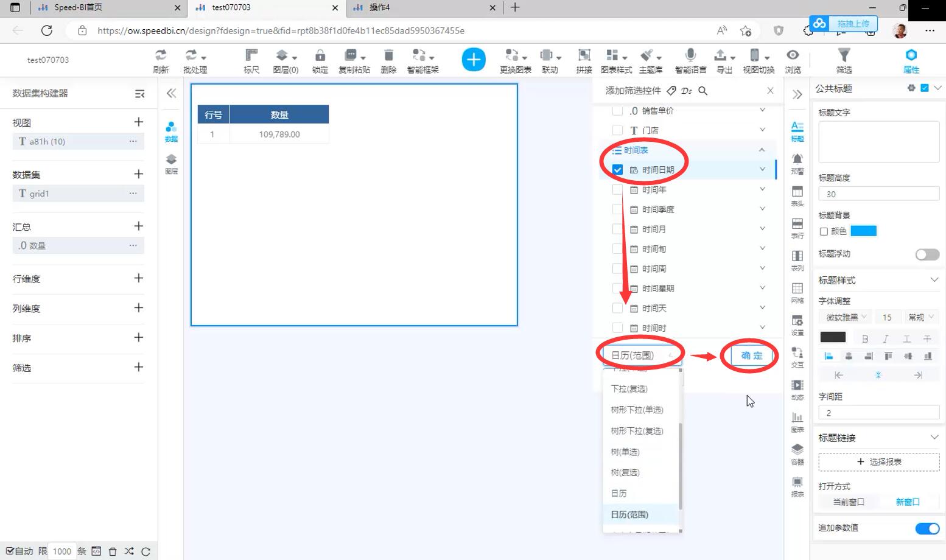Check the 时间年 checkbox
Image resolution: width=946 pixels, height=560 pixels.
click(x=617, y=190)
